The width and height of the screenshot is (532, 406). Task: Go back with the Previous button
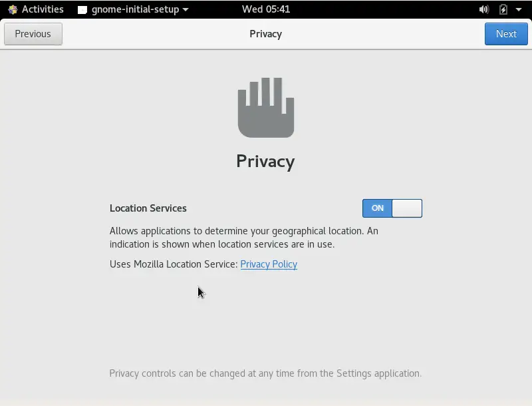point(33,34)
